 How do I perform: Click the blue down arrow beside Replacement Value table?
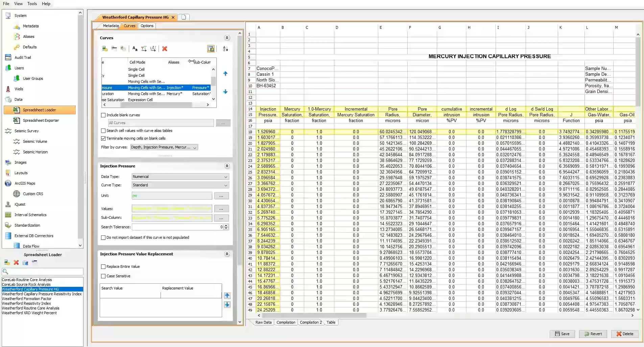(x=227, y=305)
